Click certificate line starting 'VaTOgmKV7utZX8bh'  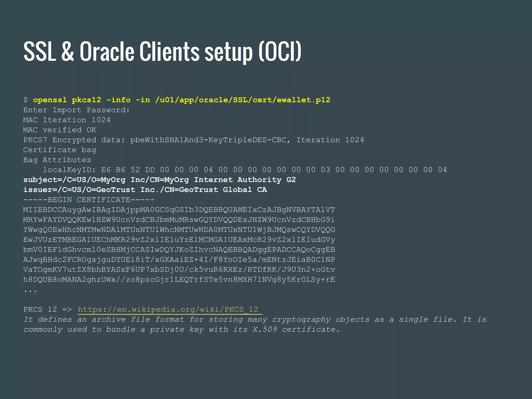click(179, 270)
